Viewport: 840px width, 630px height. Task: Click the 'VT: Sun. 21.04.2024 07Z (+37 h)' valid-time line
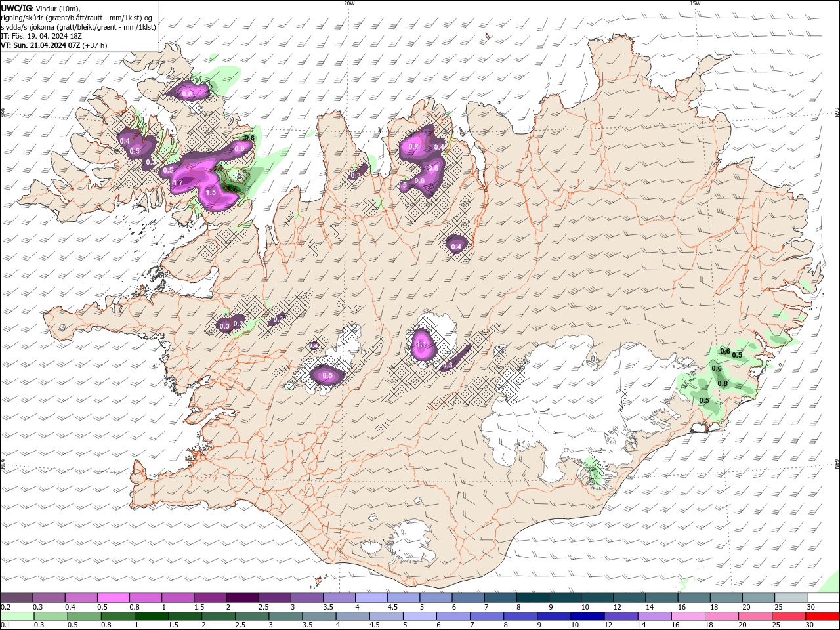tap(54, 46)
